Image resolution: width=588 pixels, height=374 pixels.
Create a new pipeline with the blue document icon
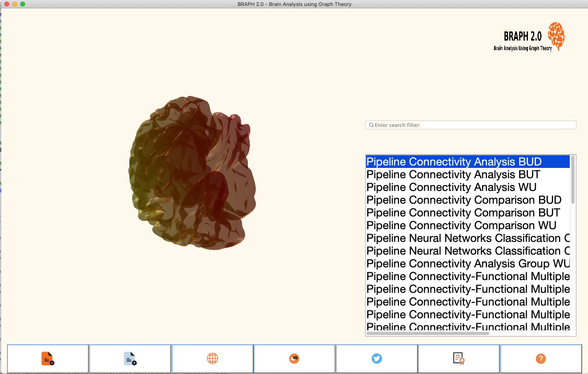point(130,358)
